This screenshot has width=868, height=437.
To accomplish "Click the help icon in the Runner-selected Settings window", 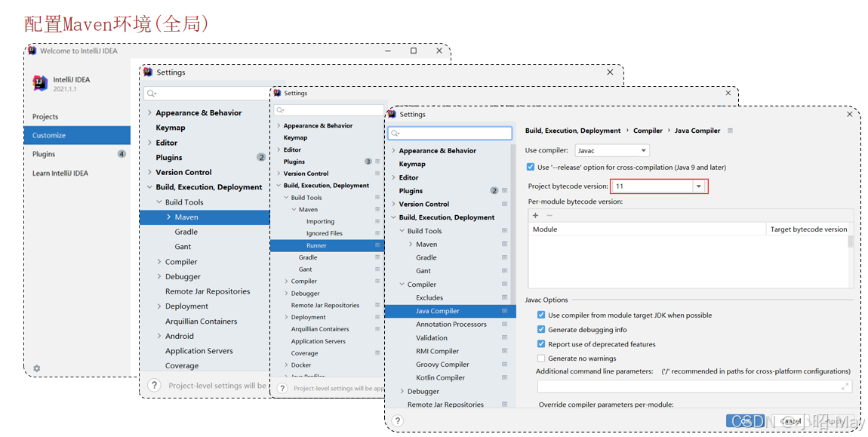I will tap(282, 388).
